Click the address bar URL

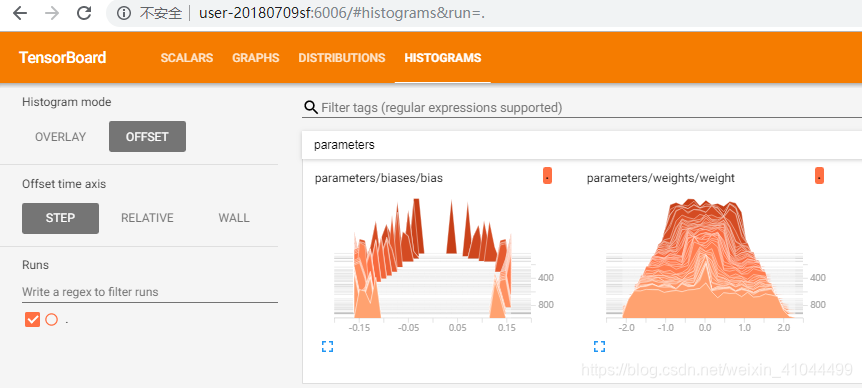(x=341, y=14)
